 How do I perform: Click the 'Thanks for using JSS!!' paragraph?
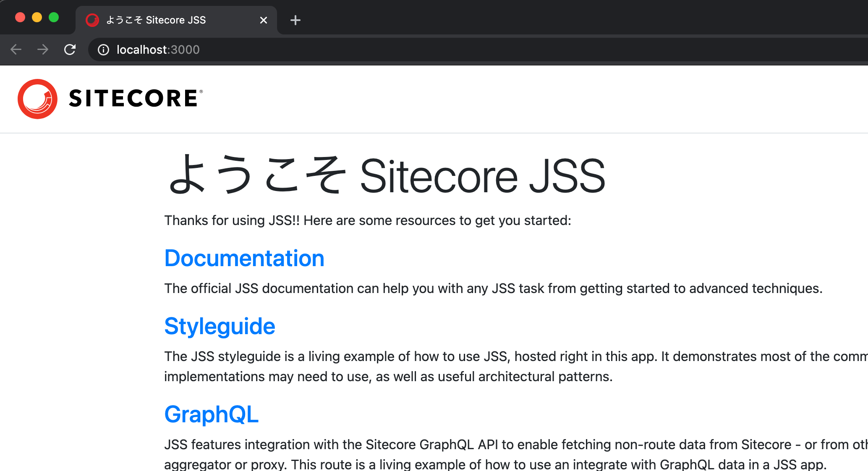368,220
